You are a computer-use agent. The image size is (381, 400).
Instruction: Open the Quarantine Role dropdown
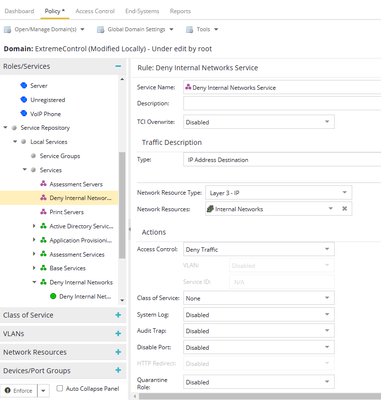pyautogui.click(x=327, y=382)
